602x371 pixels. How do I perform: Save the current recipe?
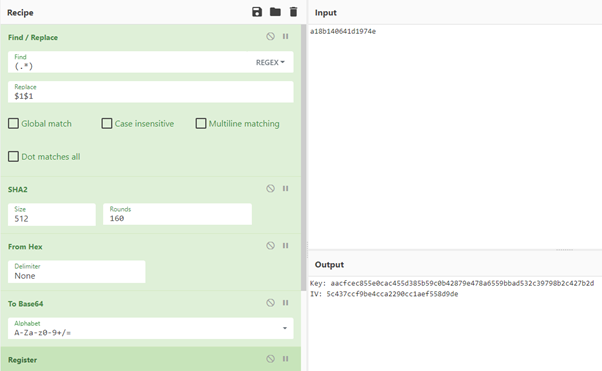257,12
